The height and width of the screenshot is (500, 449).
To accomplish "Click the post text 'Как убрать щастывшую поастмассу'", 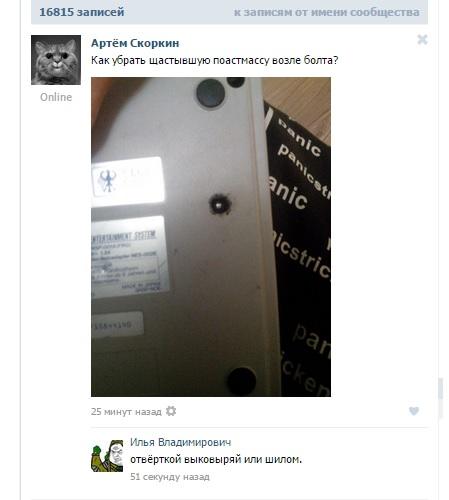I will (x=180, y=60).
